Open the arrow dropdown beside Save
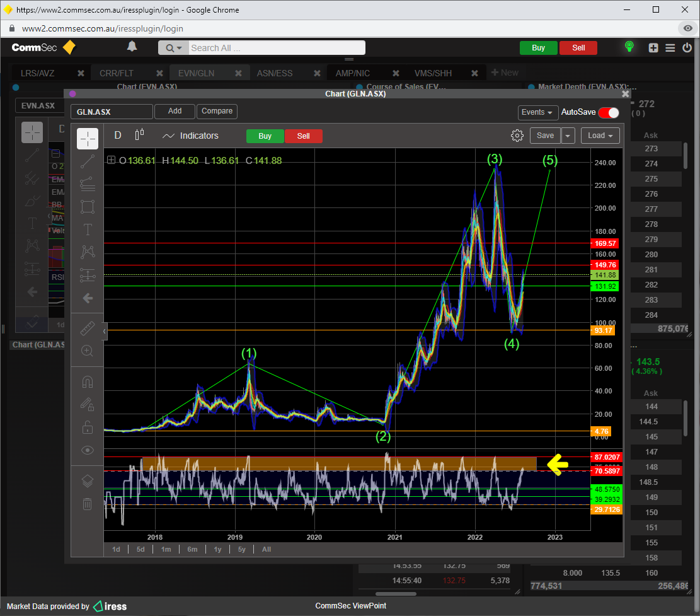The image size is (700, 616). (568, 136)
